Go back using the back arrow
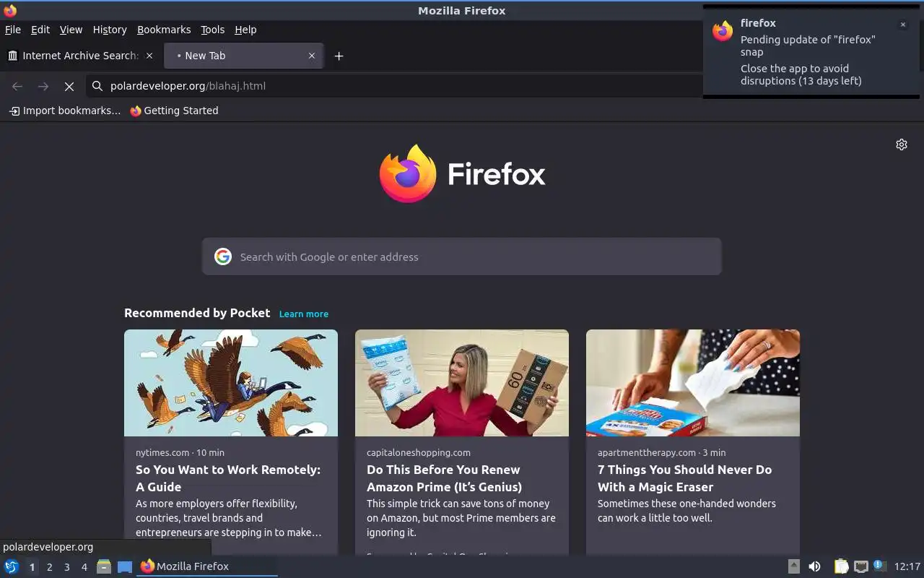Viewport: 924px width, 578px height. (17, 86)
